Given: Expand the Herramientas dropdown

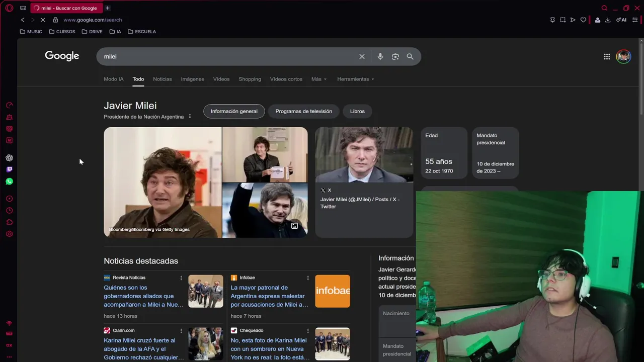Looking at the screenshot, I should [x=356, y=79].
